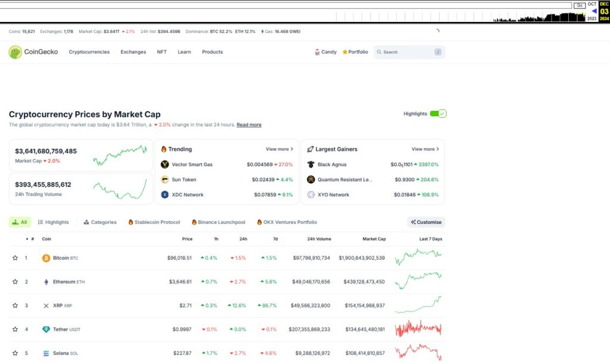610x364 pixels.
Task: Click the 24h trading volume sparkline
Action: coord(120,188)
